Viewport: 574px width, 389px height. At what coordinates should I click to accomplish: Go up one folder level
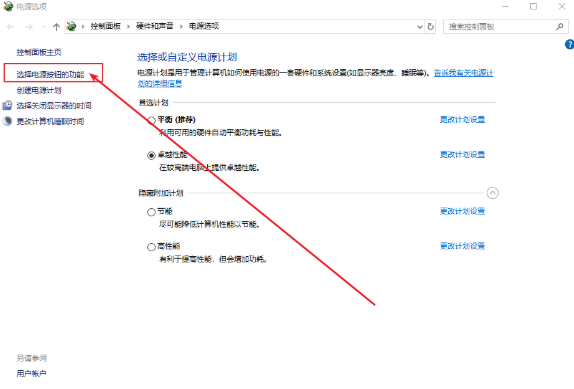[56, 27]
